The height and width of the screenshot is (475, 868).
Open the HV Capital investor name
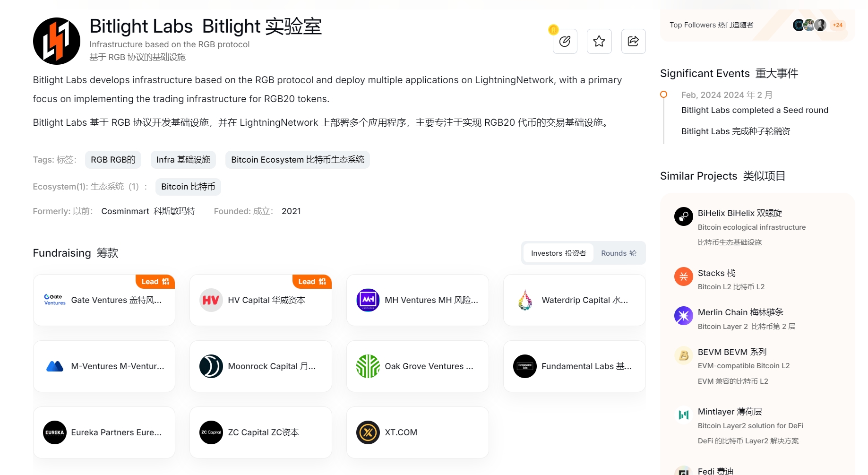pos(266,300)
